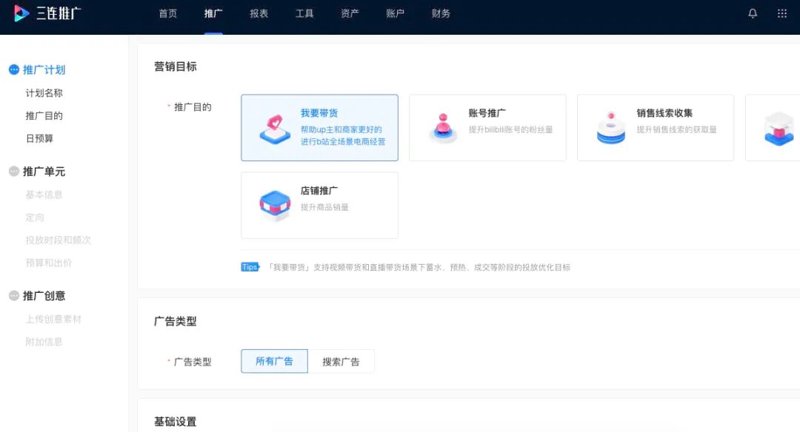Click 提升商品销量 description text
Image resolution: width=800 pixels, height=432 pixels.
coord(324,207)
